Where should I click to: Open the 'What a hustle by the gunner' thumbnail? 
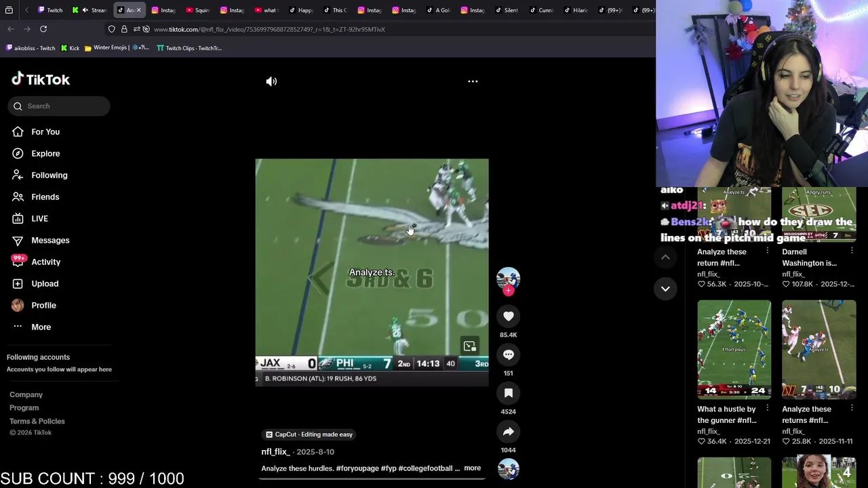734,350
